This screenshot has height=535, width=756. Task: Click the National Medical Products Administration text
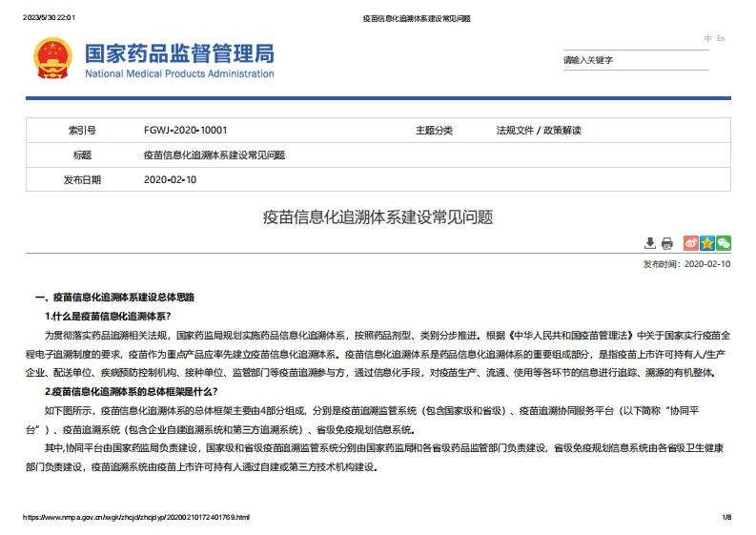pos(179,74)
